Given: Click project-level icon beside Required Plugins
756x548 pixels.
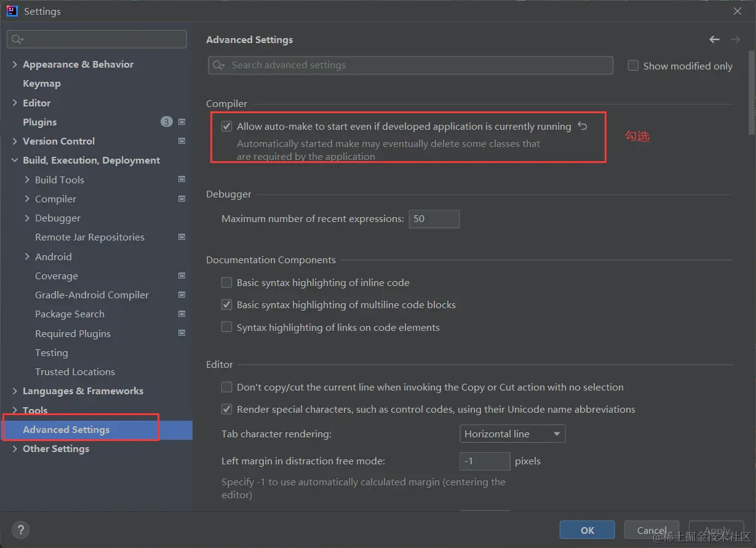Looking at the screenshot, I should click(x=181, y=333).
